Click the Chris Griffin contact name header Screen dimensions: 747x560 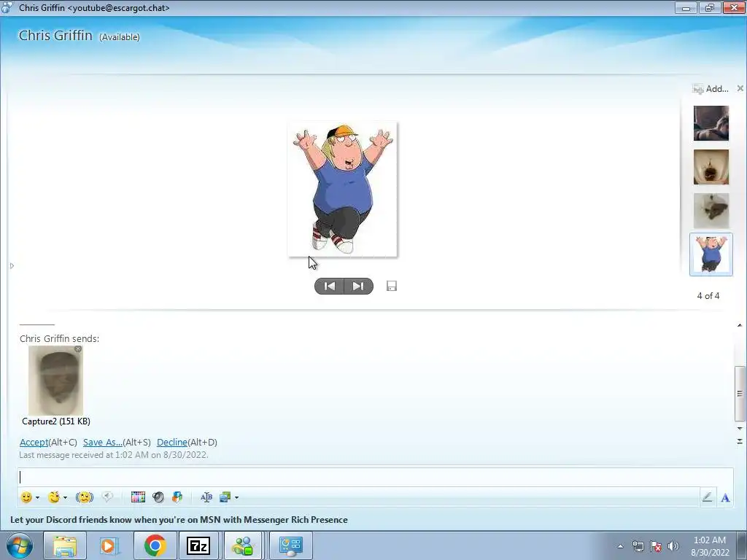click(55, 36)
